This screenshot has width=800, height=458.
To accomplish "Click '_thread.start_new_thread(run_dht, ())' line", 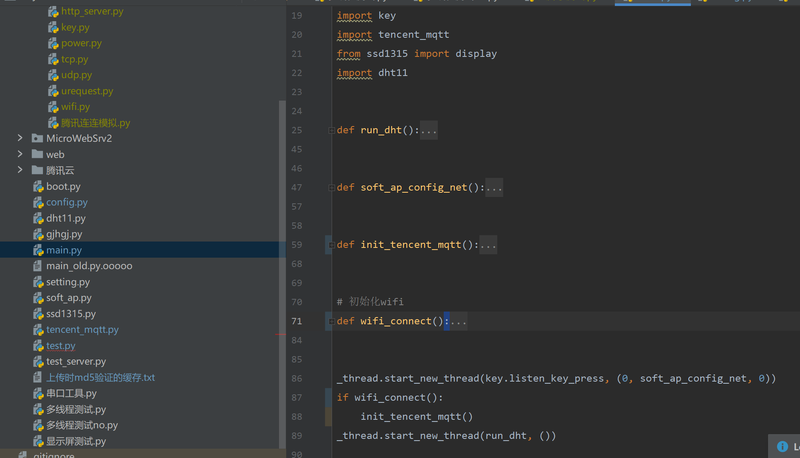I will pyautogui.click(x=446, y=436).
